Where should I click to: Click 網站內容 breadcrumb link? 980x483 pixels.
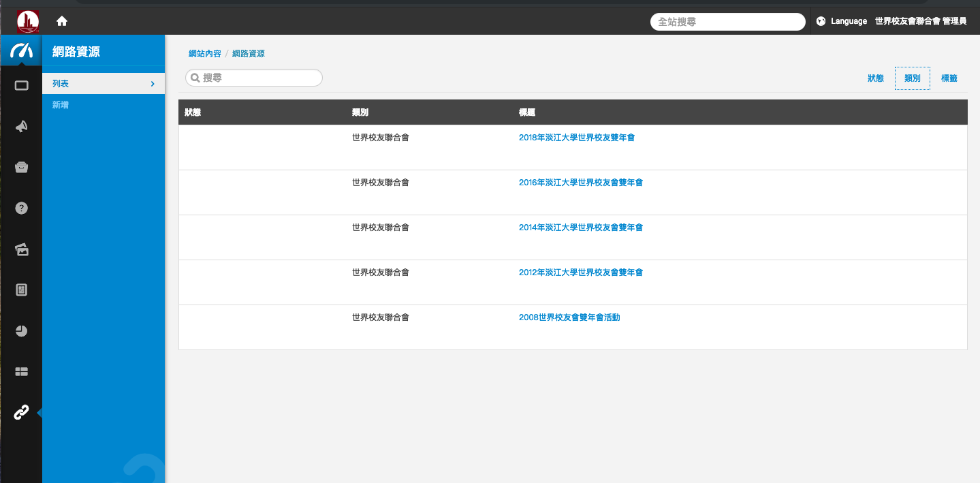[x=205, y=54]
